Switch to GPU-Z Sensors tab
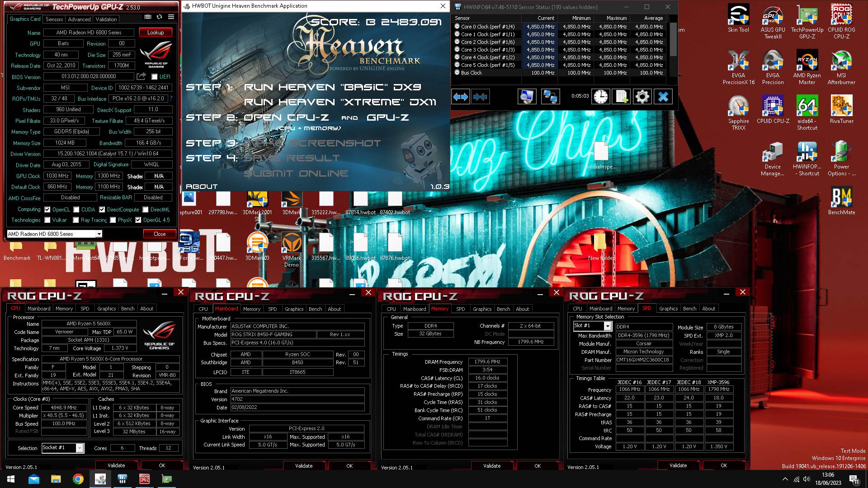This screenshot has width=868, height=488. [x=54, y=19]
